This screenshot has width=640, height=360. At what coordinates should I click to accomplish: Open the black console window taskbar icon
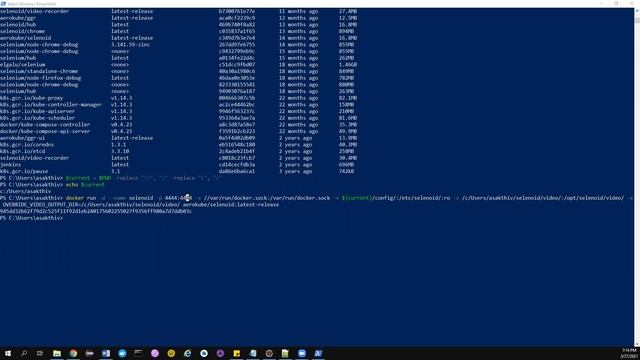click(x=138, y=353)
